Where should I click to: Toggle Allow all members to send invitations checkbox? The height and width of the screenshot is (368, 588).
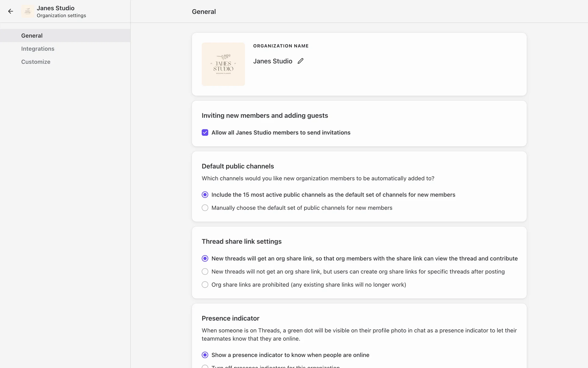(x=205, y=132)
